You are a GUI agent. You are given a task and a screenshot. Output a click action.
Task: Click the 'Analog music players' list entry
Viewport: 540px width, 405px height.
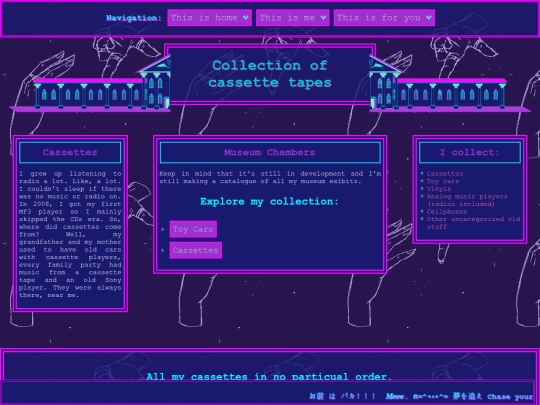(467, 200)
